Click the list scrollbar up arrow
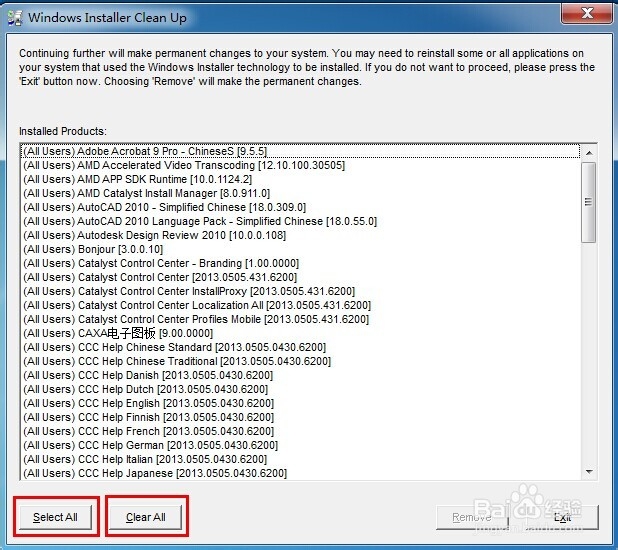This screenshot has width=618, height=550. point(589,153)
